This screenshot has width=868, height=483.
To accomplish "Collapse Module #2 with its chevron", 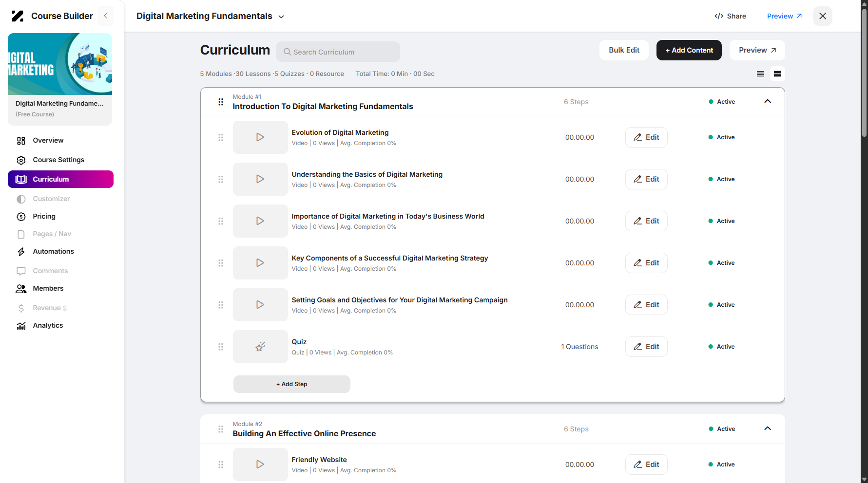I will point(768,428).
